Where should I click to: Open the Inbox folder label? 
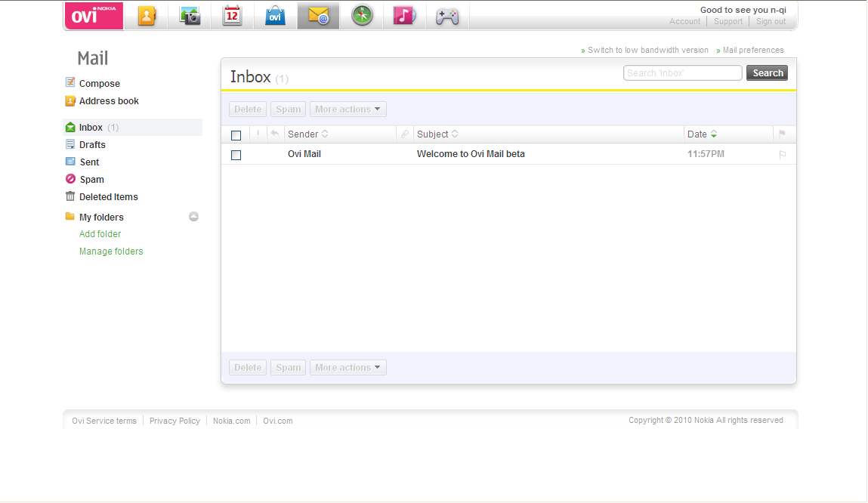click(x=91, y=128)
